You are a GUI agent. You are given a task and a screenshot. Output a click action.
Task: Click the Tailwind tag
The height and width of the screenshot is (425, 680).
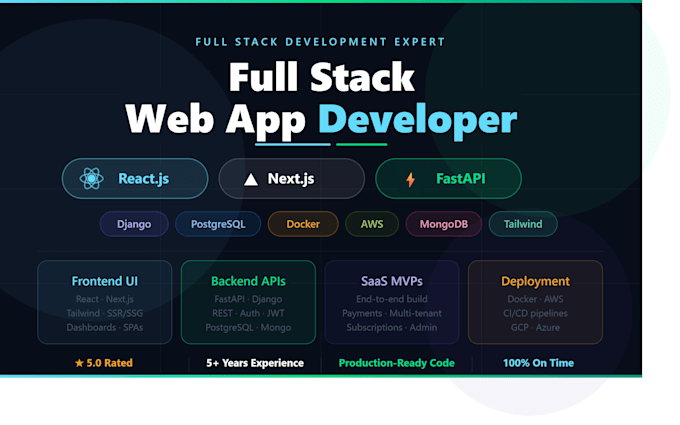523,224
